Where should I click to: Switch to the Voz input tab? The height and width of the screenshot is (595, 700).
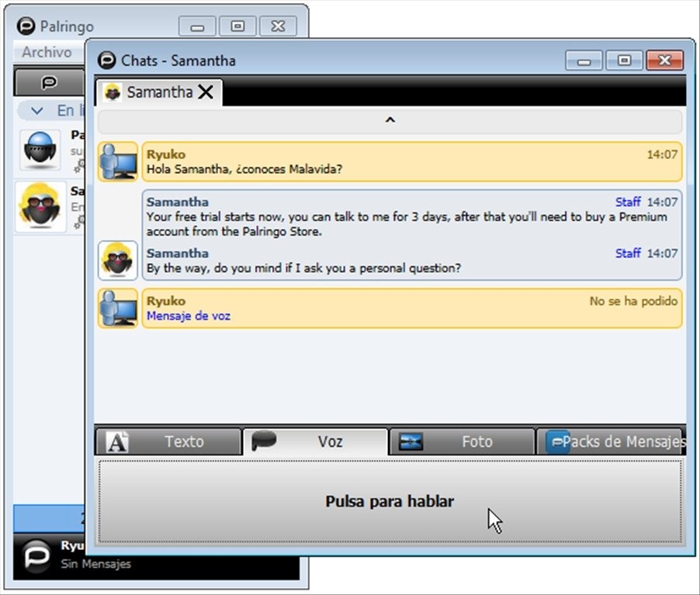(315, 441)
